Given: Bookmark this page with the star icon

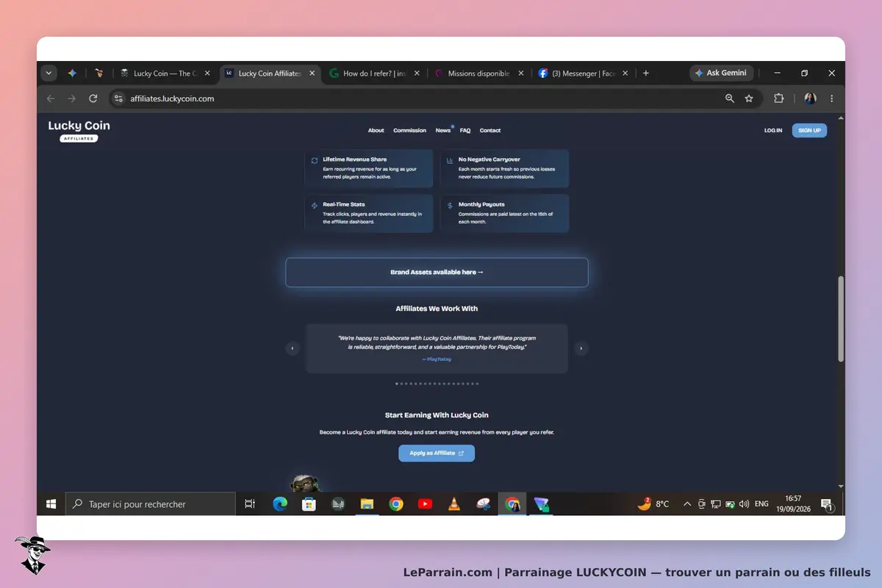Looking at the screenshot, I should (749, 98).
